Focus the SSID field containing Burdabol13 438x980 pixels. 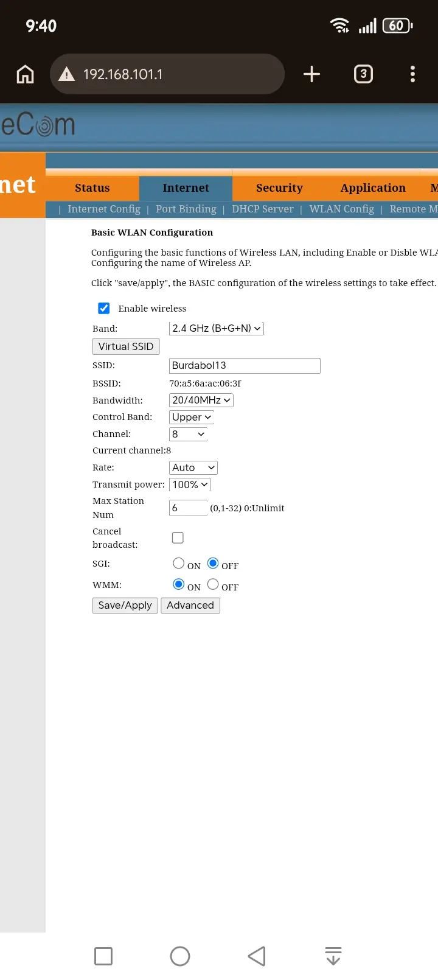click(x=245, y=365)
